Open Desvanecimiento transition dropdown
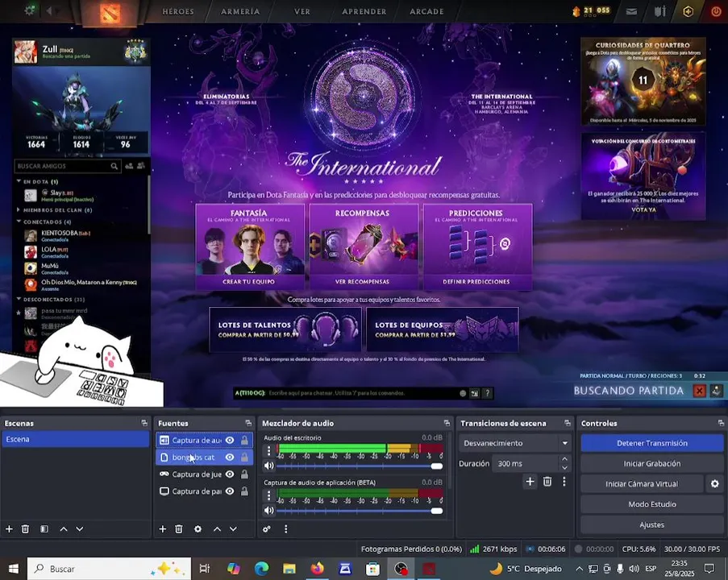Screen dimensions: 728x580 [x=515, y=443]
